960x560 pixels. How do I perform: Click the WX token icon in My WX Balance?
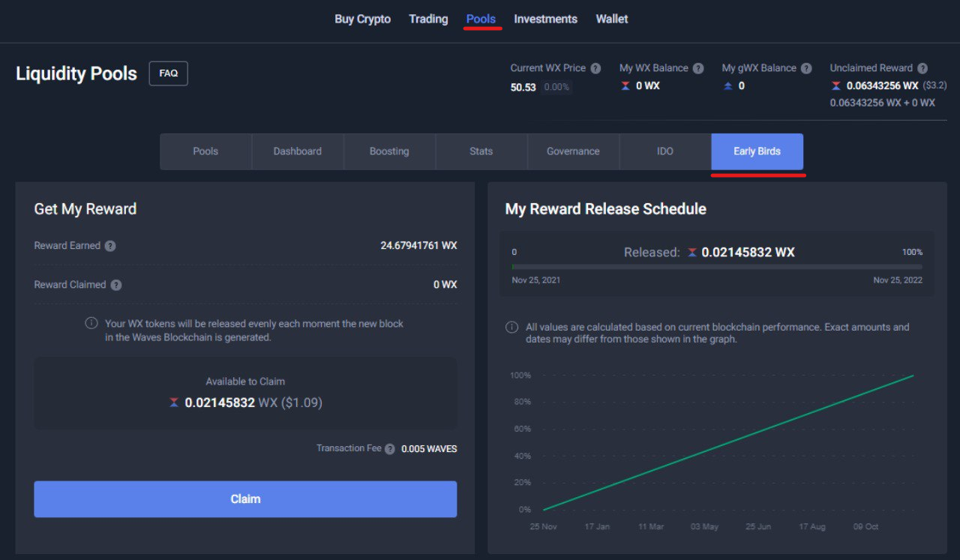tap(625, 86)
